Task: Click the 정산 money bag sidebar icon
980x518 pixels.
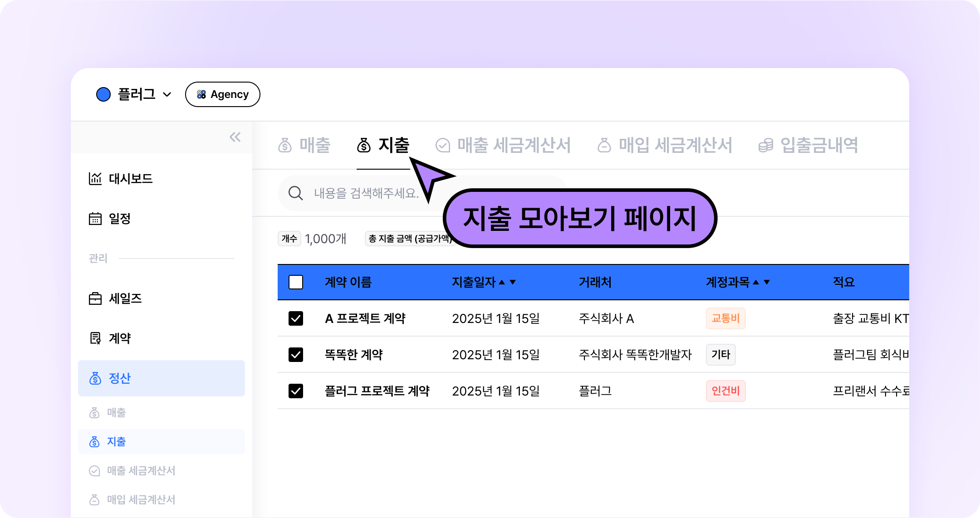Action: pos(95,378)
